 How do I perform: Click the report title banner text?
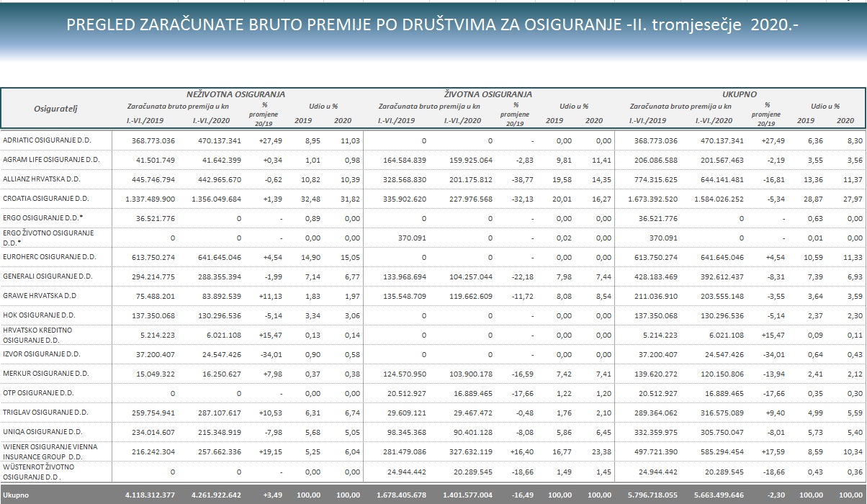[432, 25]
